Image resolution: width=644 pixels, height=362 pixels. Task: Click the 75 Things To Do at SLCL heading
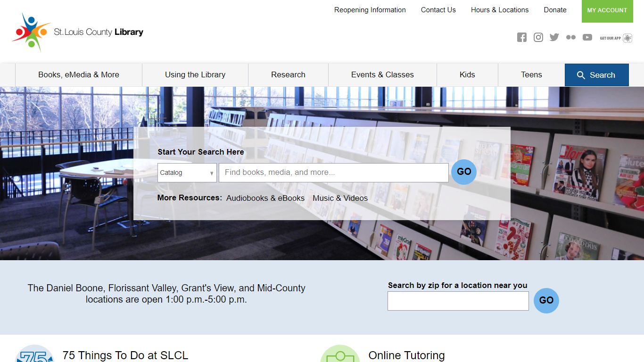(x=125, y=355)
